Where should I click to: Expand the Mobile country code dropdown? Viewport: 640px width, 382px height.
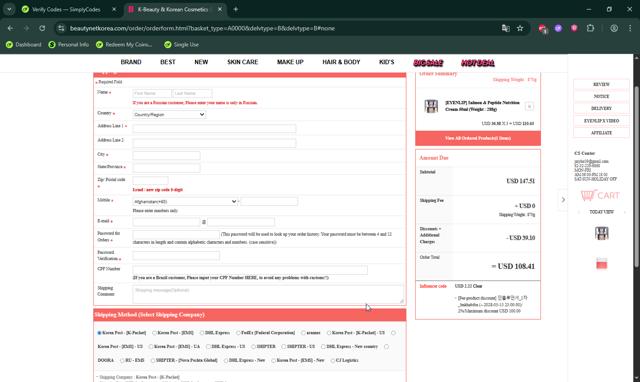(185, 202)
